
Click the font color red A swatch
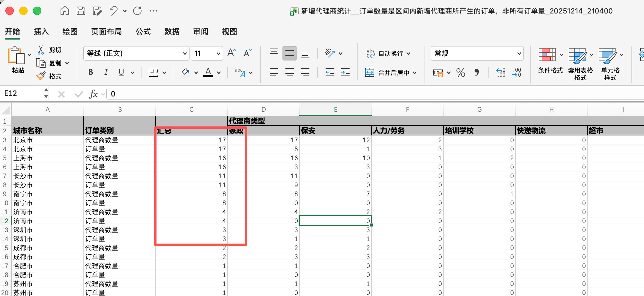[x=208, y=73]
